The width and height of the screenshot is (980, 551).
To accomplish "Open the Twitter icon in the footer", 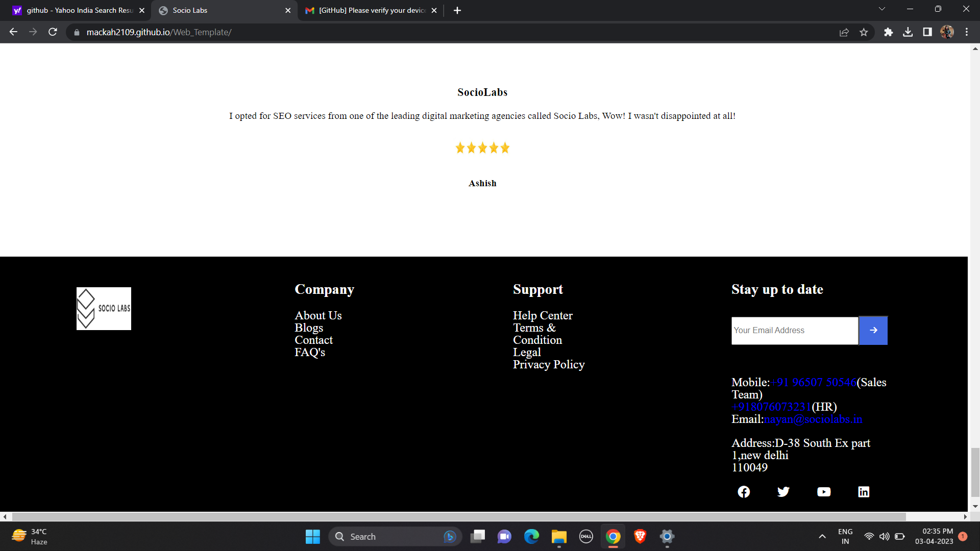I will click(783, 491).
